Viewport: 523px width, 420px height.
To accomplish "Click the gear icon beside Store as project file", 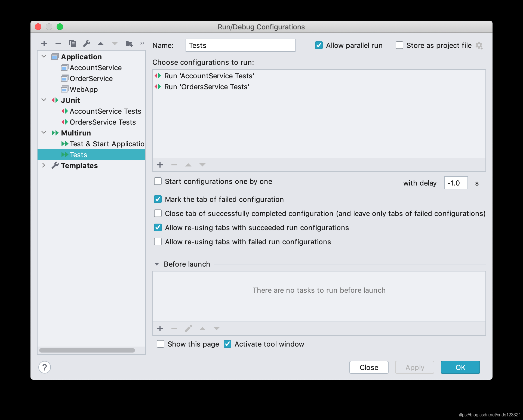I will [479, 45].
